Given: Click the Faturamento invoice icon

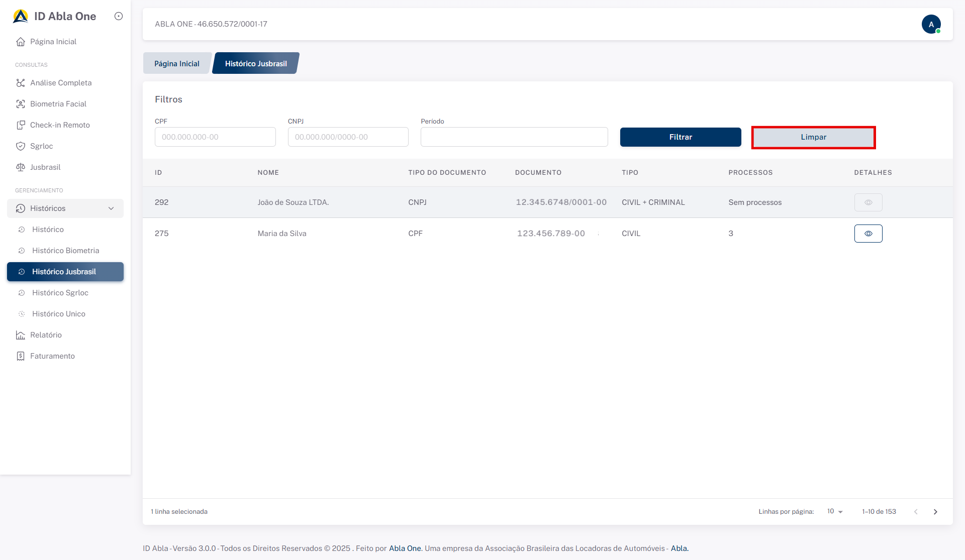Looking at the screenshot, I should (x=21, y=356).
